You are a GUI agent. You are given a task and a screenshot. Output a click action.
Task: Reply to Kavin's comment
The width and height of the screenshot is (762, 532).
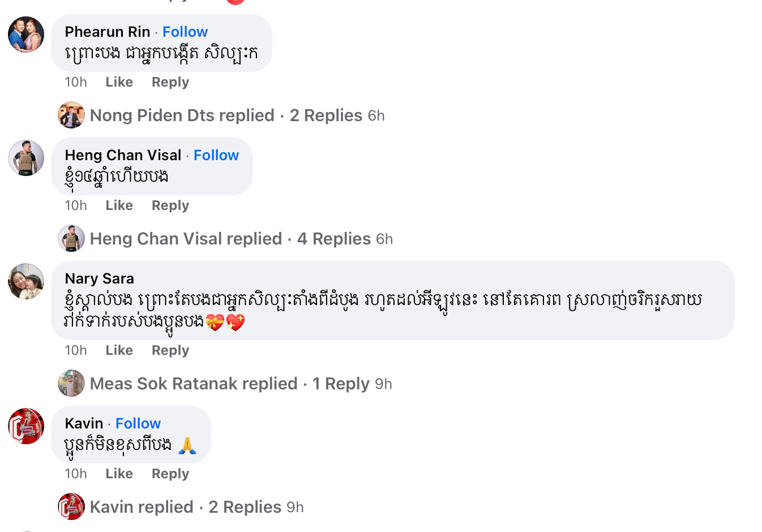click(170, 474)
